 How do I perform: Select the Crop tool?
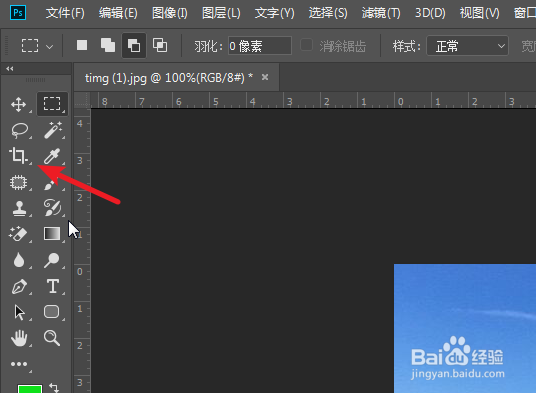pyautogui.click(x=18, y=156)
